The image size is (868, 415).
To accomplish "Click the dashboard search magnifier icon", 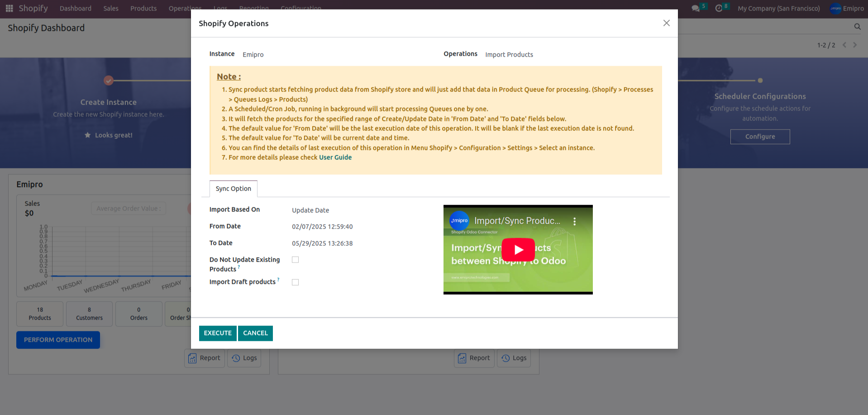I will (x=857, y=27).
